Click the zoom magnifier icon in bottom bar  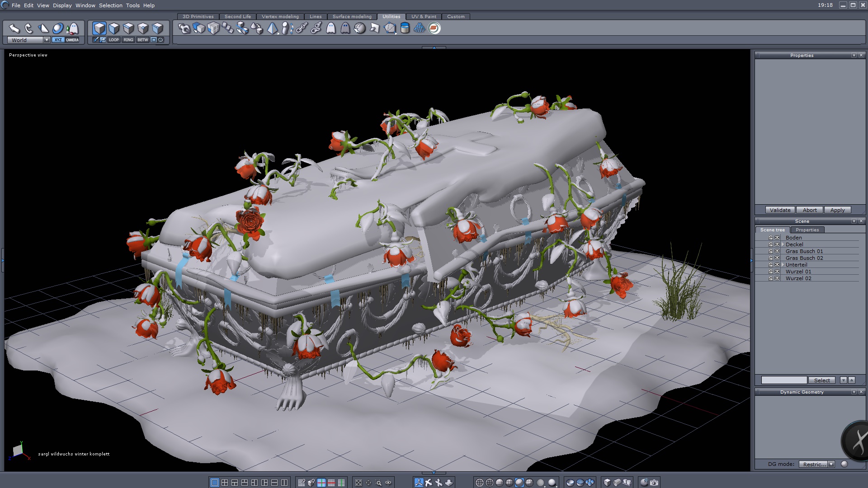coord(378,483)
